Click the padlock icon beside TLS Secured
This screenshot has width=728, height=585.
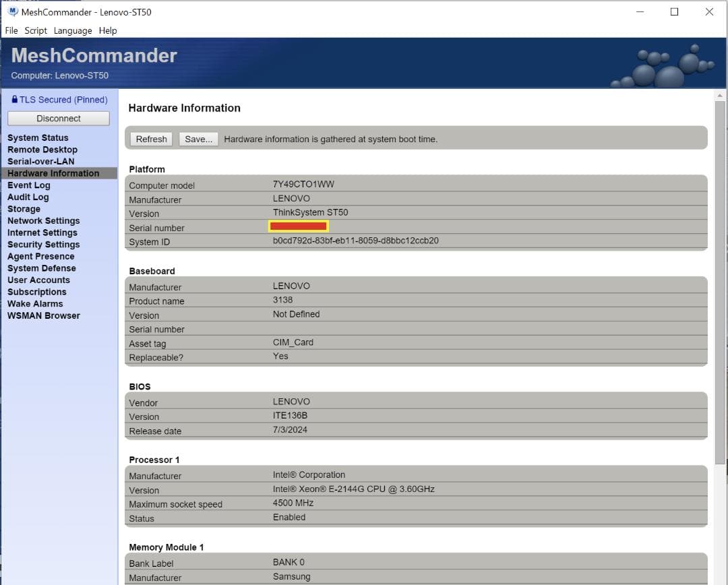(x=16, y=99)
